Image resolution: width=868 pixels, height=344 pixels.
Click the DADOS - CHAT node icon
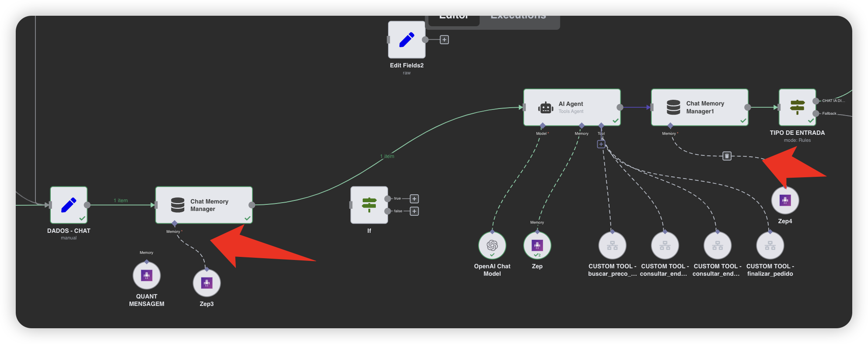[x=69, y=205]
